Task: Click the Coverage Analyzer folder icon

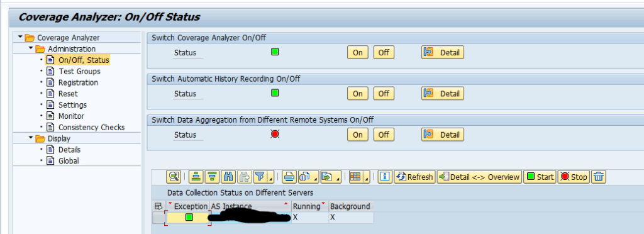Action: coord(30,38)
